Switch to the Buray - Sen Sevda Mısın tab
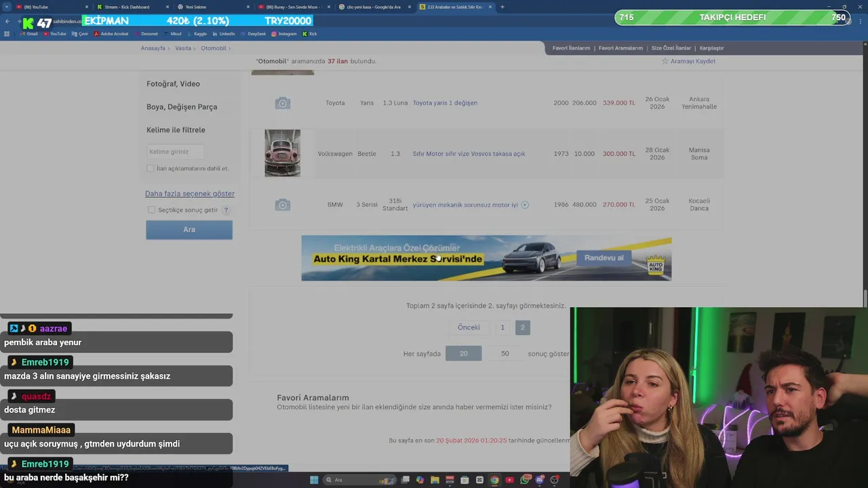Screen dimensions: 868x488 [x=293, y=7]
